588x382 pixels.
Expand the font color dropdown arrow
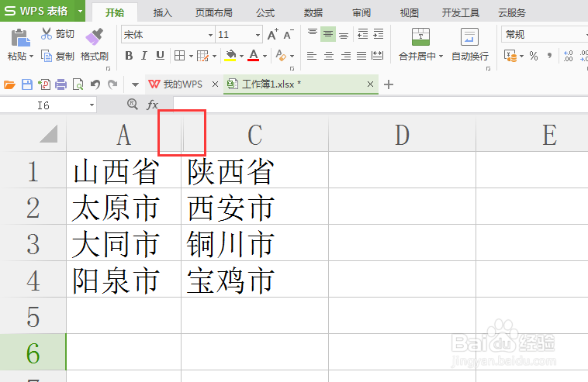[265, 56]
